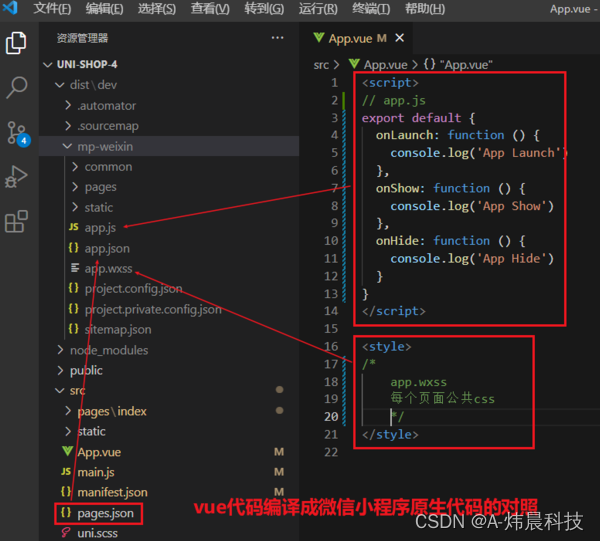Image resolution: width=600 pixels, height=541 pixels.
Task: Click Vue icon in breadcrumb path
Action: [354, 64]
